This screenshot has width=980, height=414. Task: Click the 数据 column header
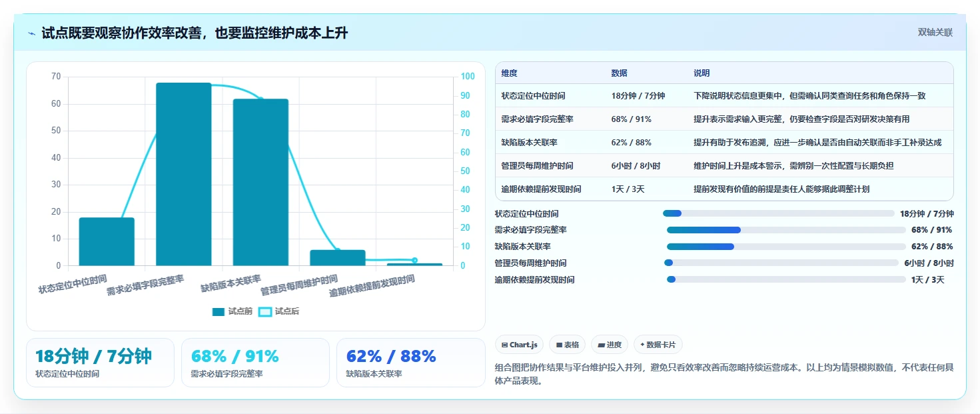pyautogui.click(x=619, y=73)
